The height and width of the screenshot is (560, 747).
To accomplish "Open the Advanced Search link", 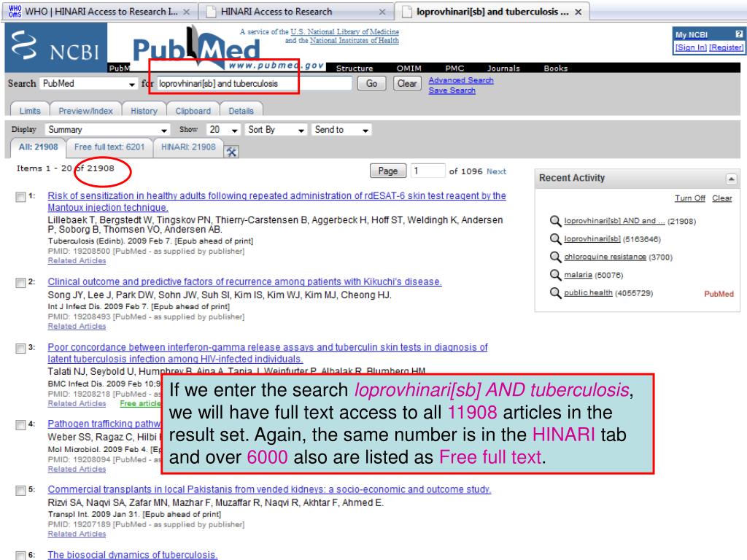I will point(461,80).
